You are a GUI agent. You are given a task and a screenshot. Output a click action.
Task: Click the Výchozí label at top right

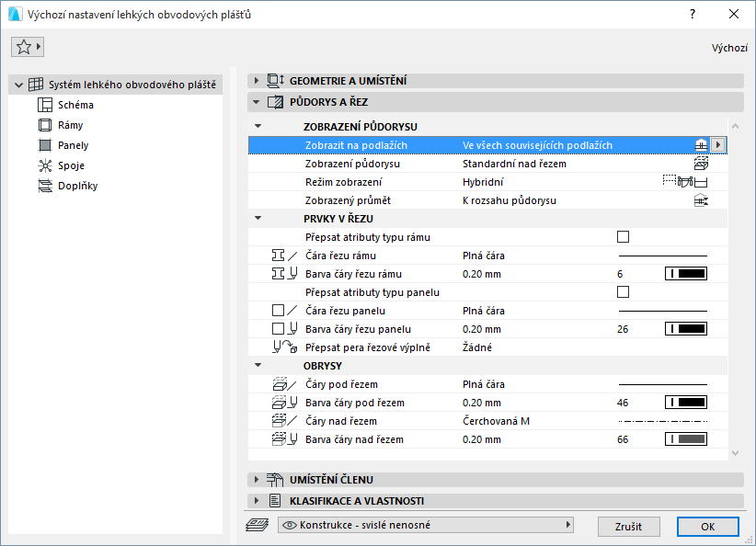point(729,48)
